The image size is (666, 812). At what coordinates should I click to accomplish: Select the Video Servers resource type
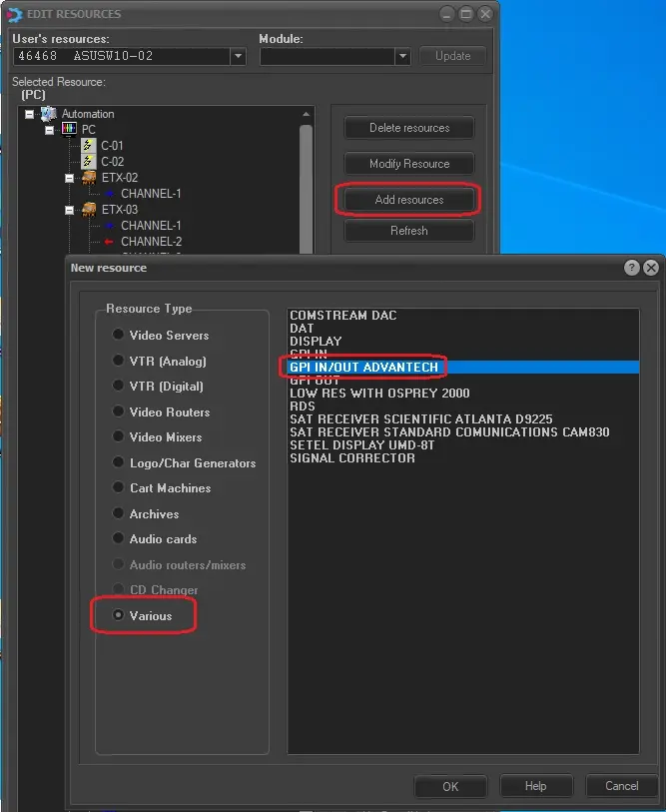(119, 336)
